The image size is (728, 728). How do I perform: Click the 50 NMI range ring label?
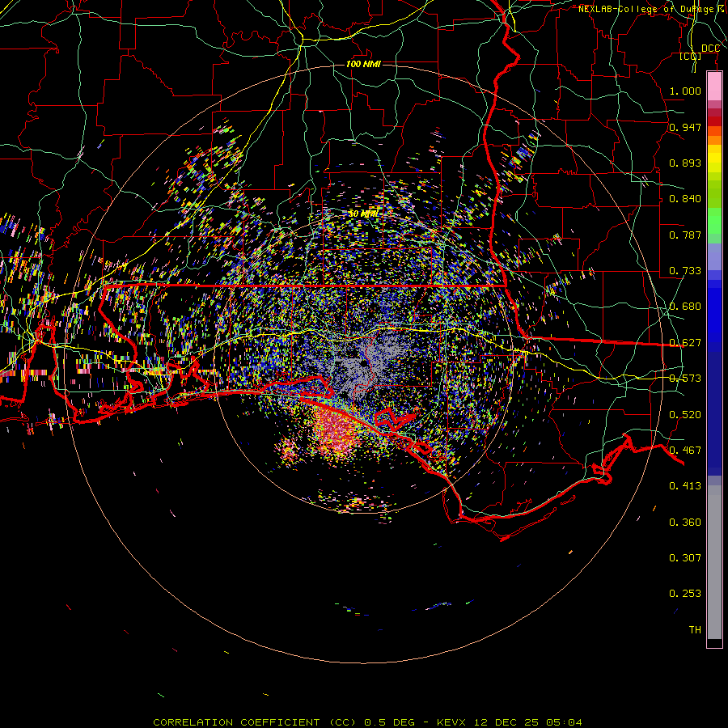tap(363, 214)
